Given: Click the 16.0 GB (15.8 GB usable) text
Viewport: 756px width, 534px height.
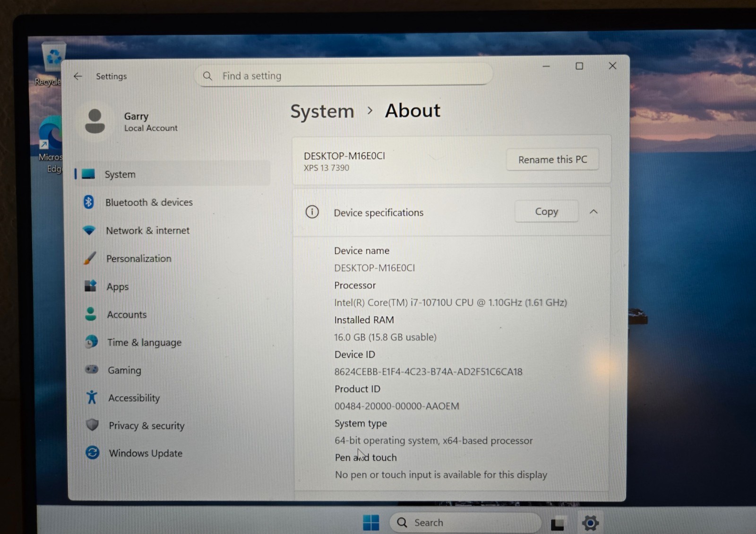Looking at the screenshot, I should coord(385,337).
